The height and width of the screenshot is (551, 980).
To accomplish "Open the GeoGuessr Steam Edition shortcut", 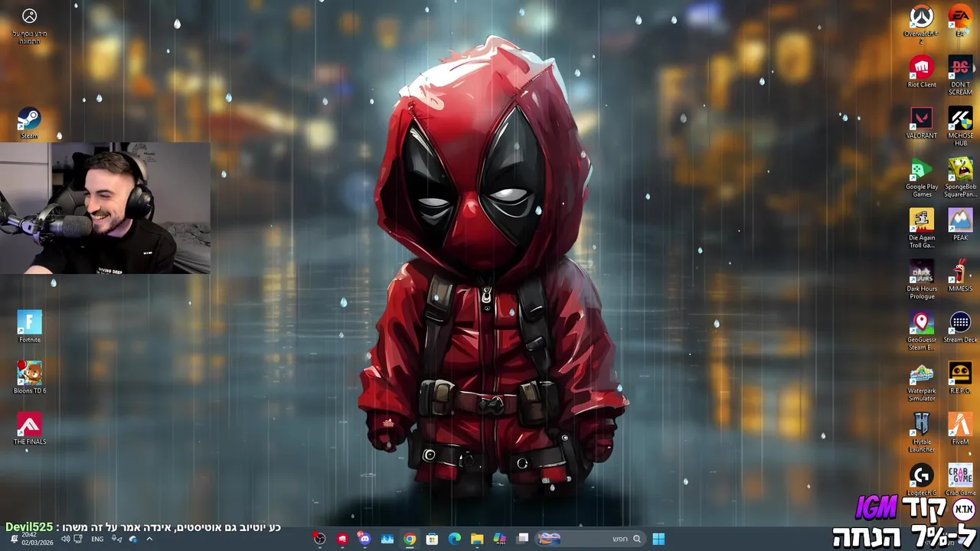I will (921, 331).
